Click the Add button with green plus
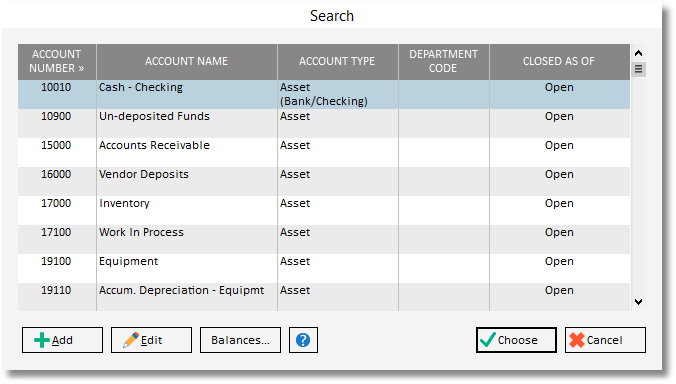Screen dimensions: 676x384 [x=63, y=340]
